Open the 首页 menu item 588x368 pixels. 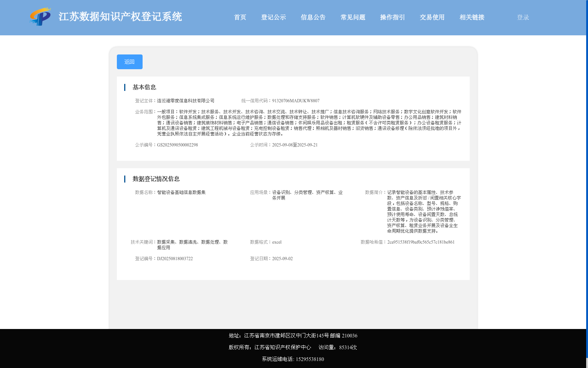coord(240,17)
